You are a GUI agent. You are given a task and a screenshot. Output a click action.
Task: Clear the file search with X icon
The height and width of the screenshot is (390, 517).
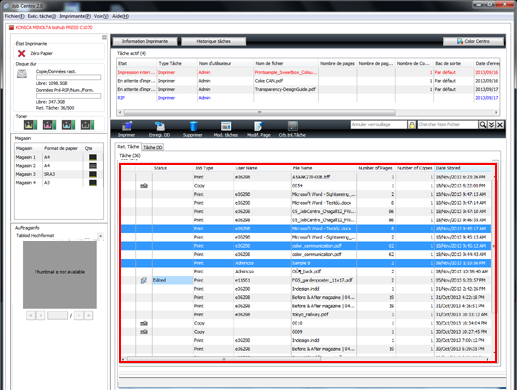[x=500, y=125]
